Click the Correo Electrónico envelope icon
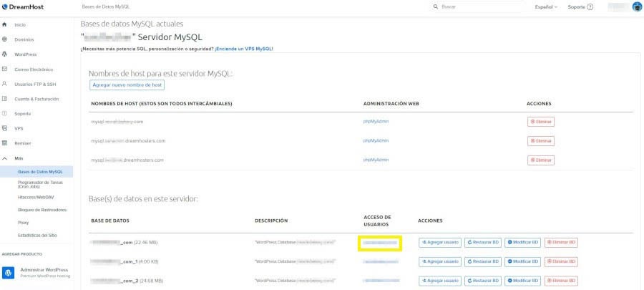 tap(5, 69)
